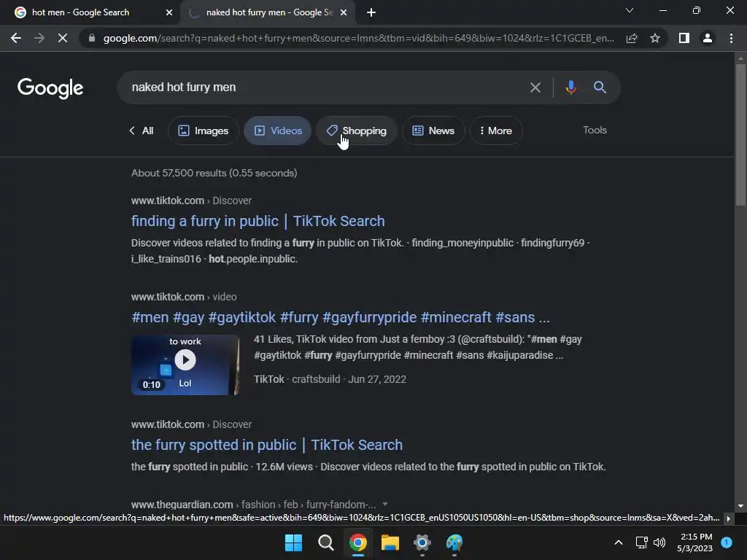Select the Videos filter
The height and width of the screenshot is (560, 747).
[x=278, y=131]
